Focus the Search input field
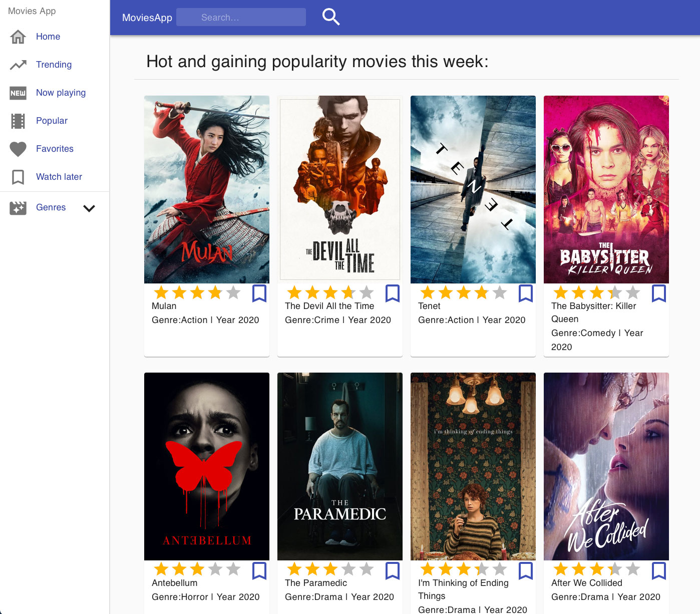 point(241,17)
